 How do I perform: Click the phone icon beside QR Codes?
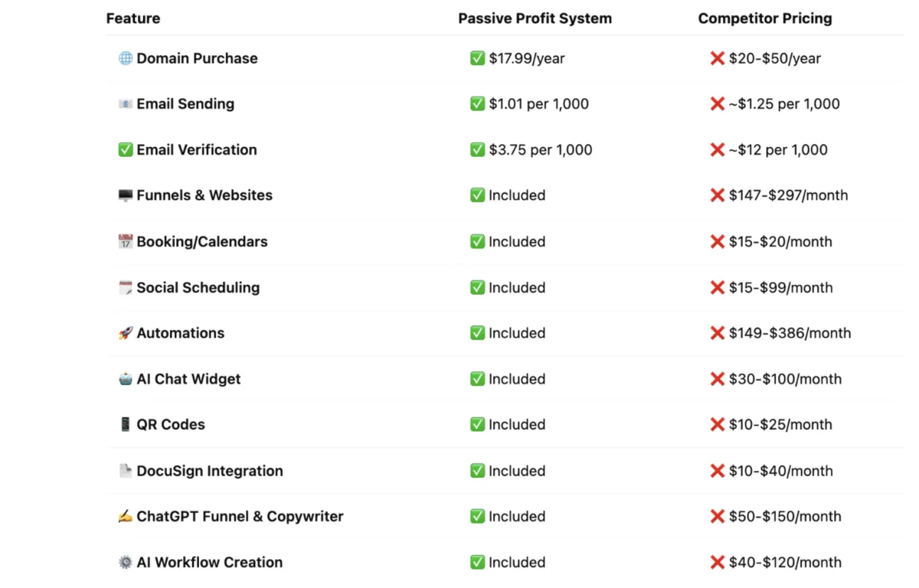click(126, 425)
